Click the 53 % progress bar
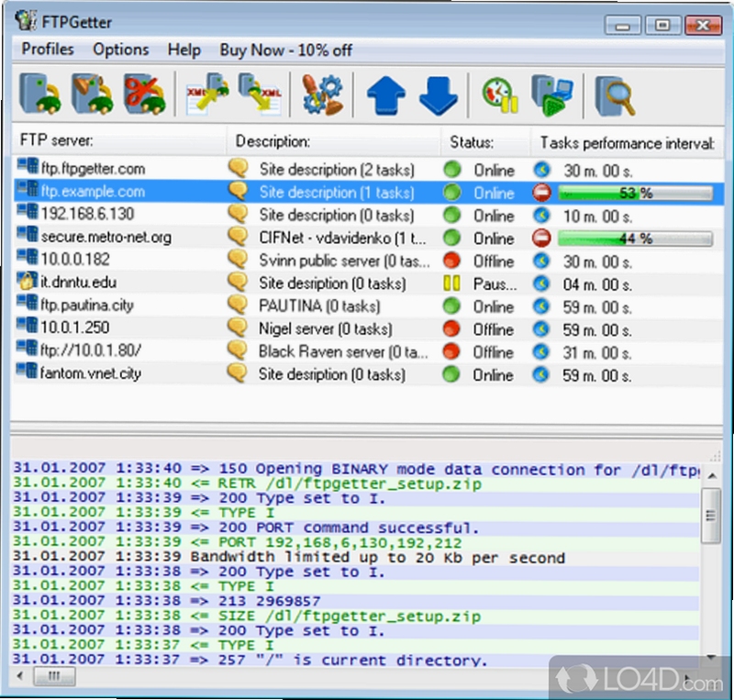The width and height of the screenshot is (734, 700). coord(635,193)
